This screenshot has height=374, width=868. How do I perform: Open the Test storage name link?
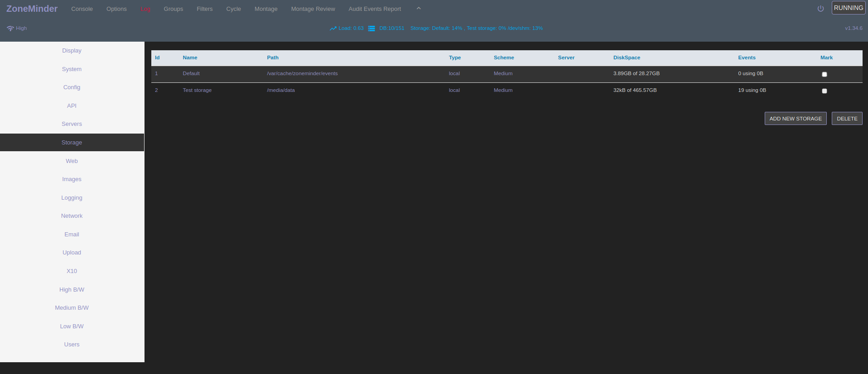click(x=197, y=90)
